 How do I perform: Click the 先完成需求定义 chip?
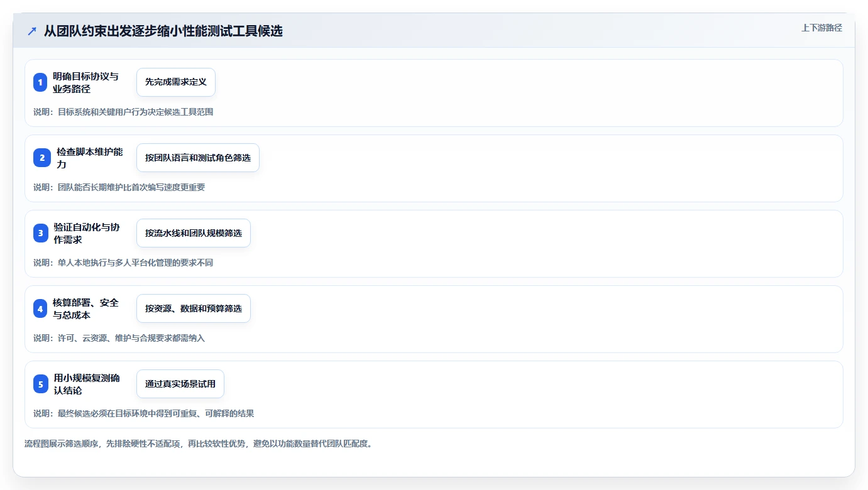click(x=176, y=82)
